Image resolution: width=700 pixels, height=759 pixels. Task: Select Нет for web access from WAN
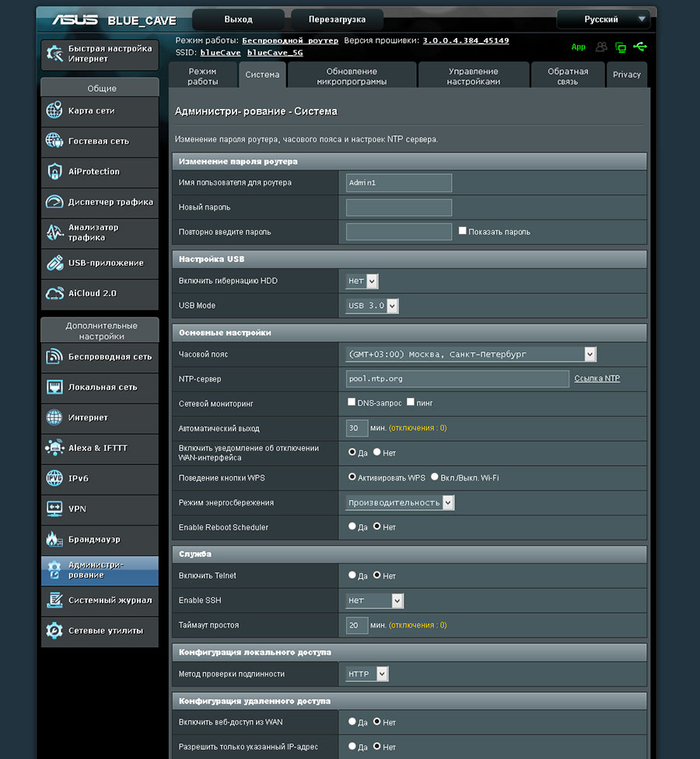point(376,721)
